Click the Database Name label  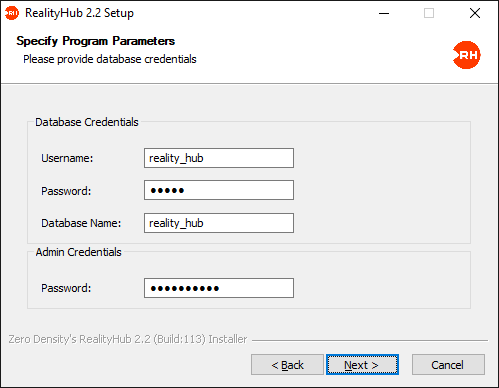point(81,223)
